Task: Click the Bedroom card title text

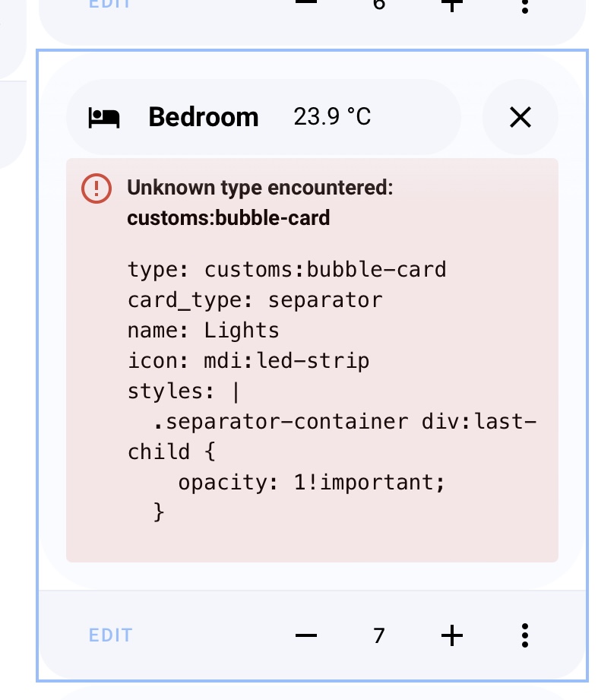Action: 203,117
